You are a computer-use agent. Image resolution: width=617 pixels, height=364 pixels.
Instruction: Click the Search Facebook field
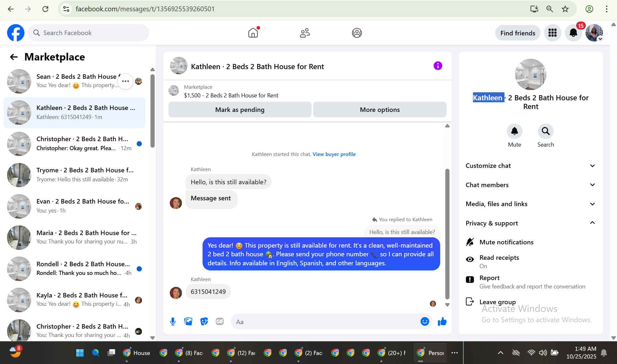point(88,33)
